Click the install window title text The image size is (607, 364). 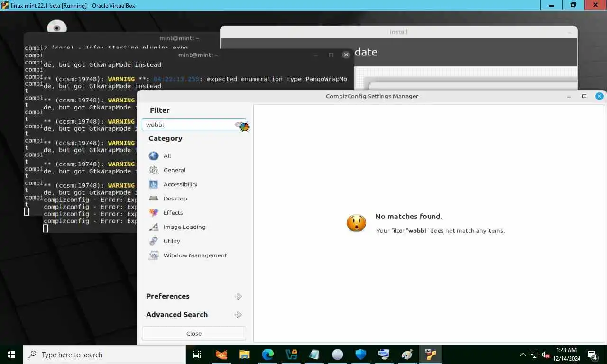tap(398, 32)
